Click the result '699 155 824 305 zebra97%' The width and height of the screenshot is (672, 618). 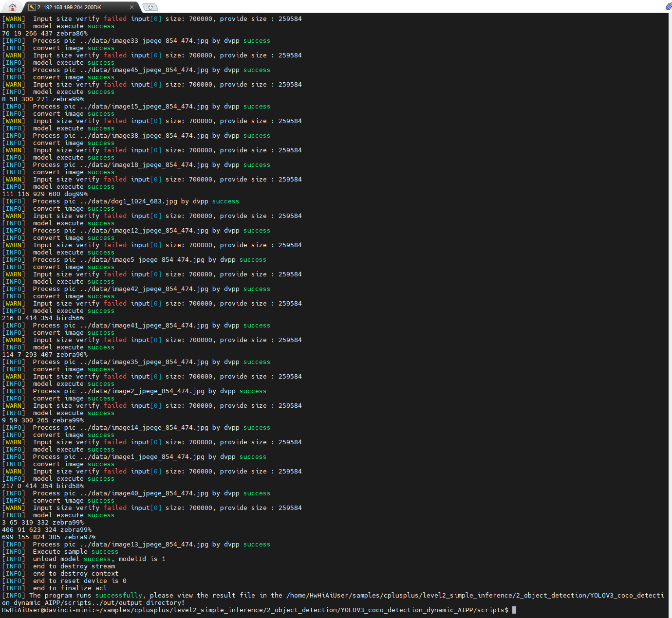tap(49, 537)
